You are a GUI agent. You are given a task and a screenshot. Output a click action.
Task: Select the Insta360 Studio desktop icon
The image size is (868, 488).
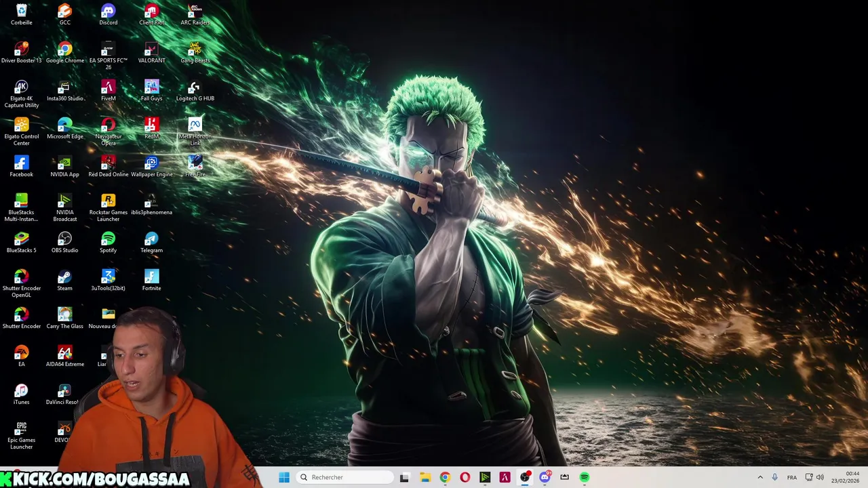(x=64, y=91)
